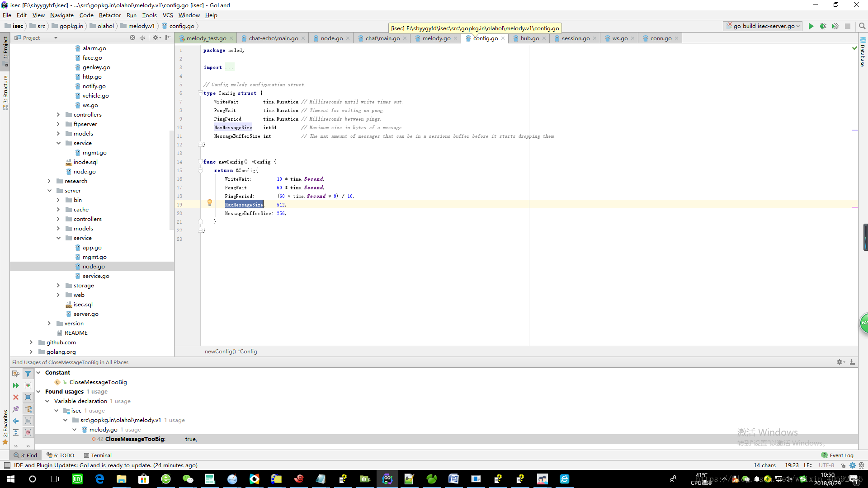Run the go build configuration

[811, 26]
